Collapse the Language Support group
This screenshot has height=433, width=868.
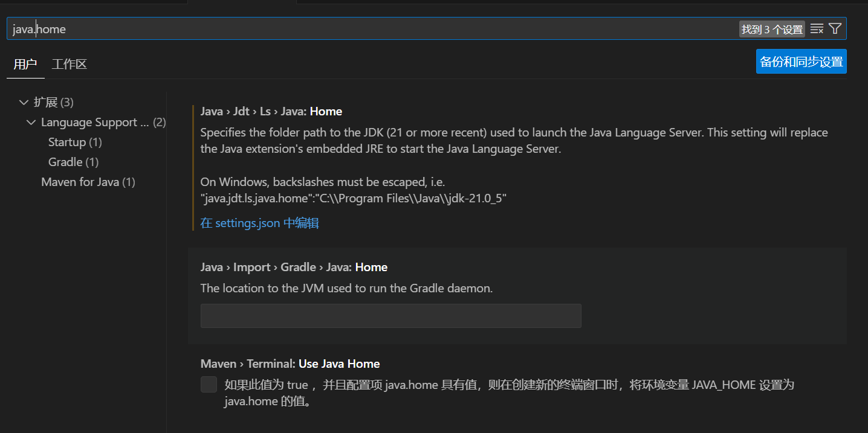(x=31, y=122)
